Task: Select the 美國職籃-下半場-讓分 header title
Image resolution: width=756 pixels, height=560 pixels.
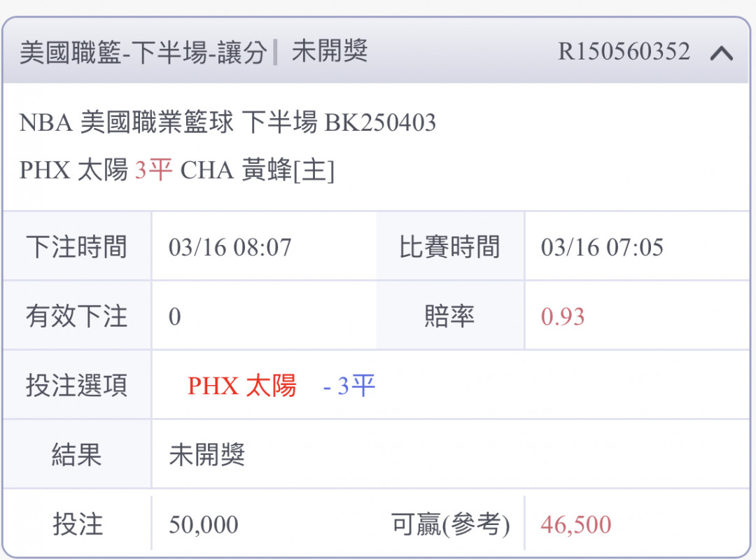Action: point(143,52)
